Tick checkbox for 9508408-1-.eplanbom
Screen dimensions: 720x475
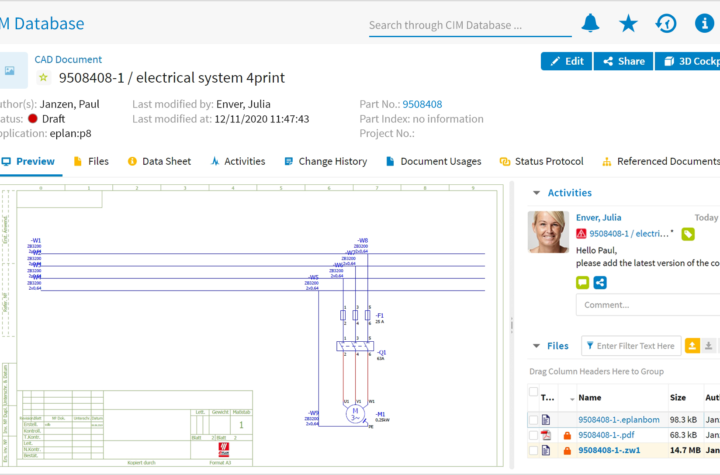coord(533,420)
